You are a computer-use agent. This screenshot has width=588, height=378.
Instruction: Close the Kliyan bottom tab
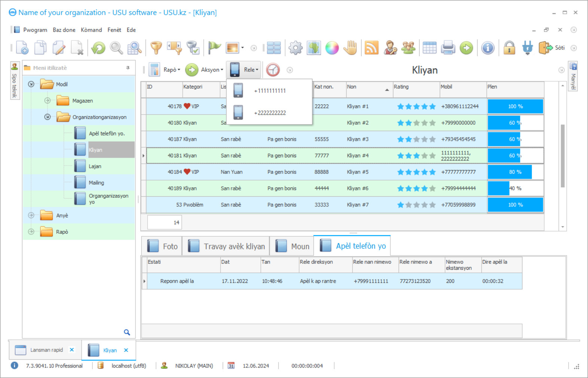click(x=126, y=350)
